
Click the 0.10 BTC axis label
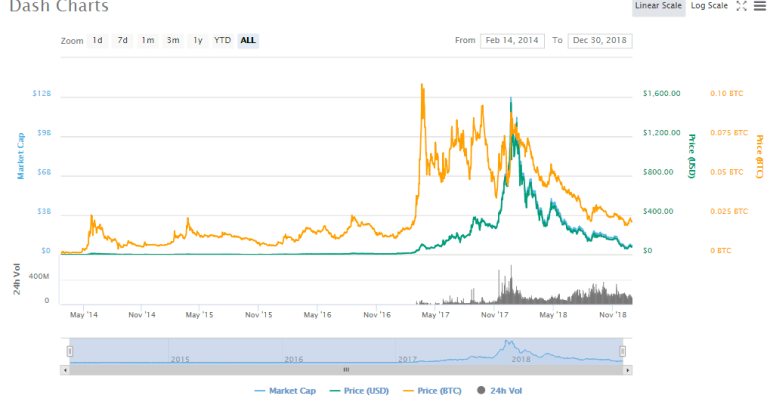point(726,93)
